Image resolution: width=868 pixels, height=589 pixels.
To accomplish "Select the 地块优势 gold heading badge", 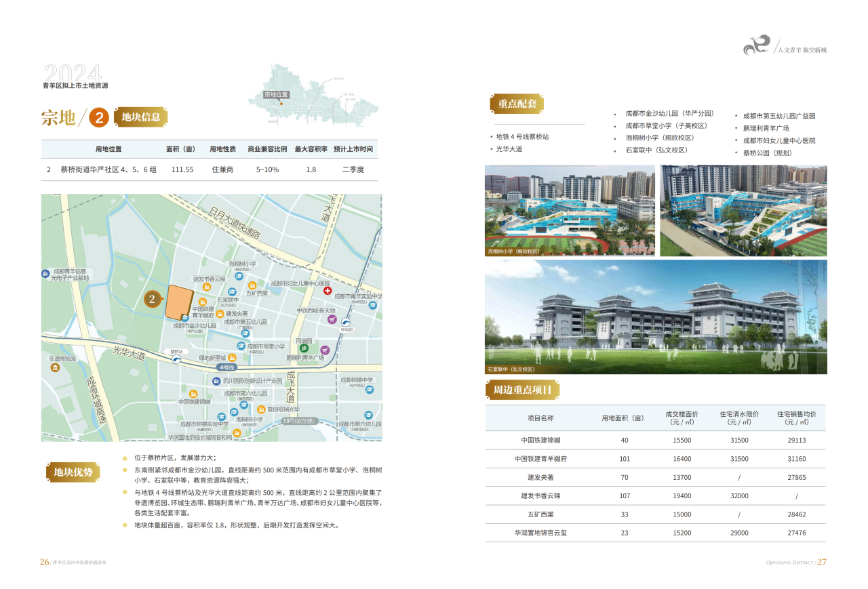I will coord(73,472).
